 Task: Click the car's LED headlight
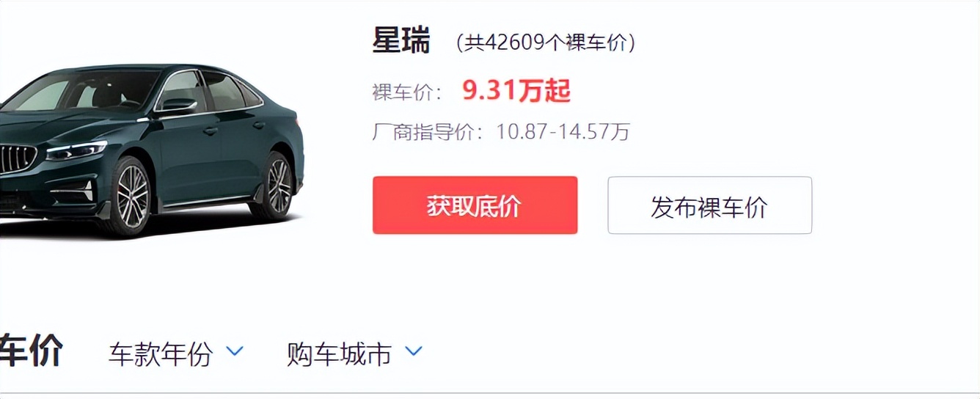tap(76, 152)
